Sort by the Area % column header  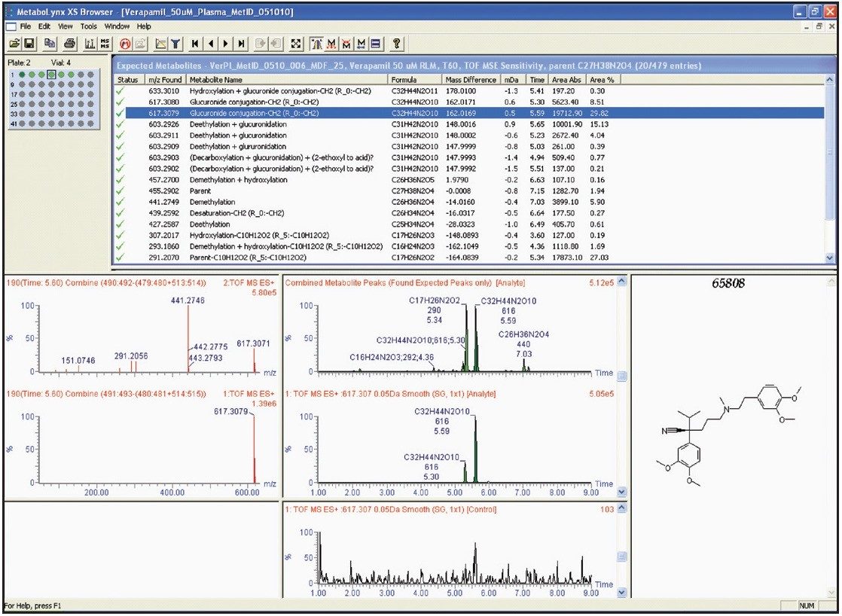[603, 80]
